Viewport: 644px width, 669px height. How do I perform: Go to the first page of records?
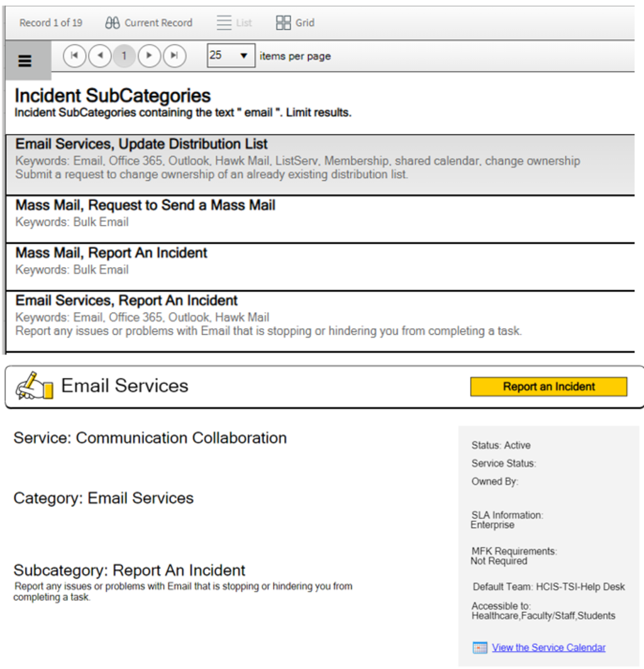point(74,56)
